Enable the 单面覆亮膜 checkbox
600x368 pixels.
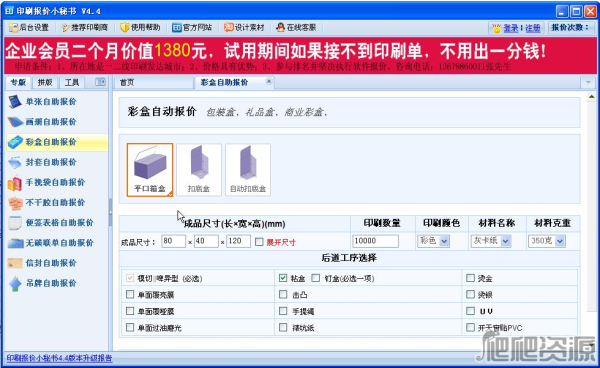point(130,295)
